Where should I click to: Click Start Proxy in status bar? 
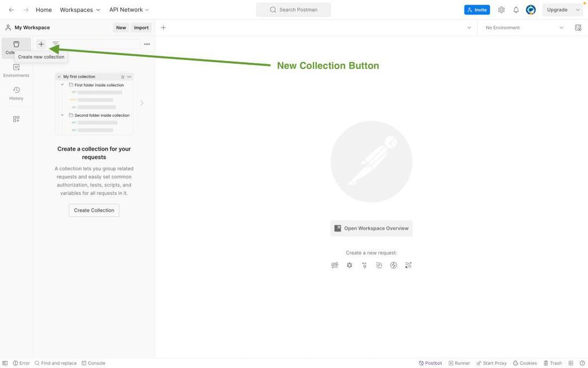tap(492, 363)
